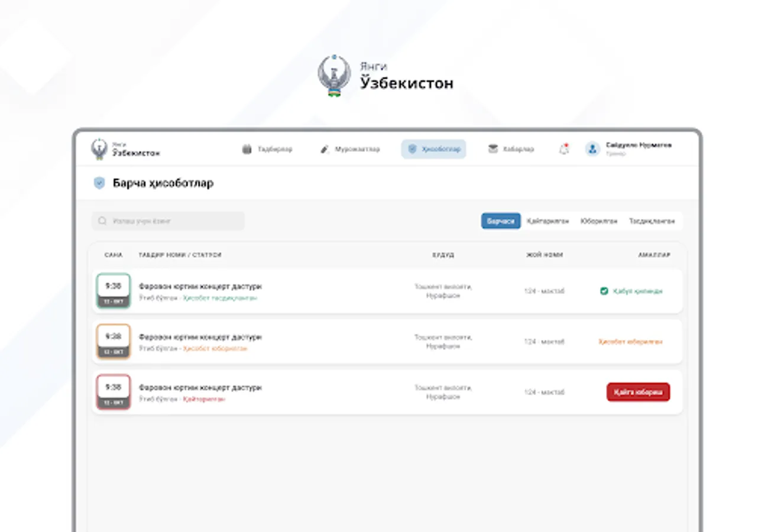Click the event title in the orange-badge row
This screenshot has width=774, height=532.
[x=200, y=337]
